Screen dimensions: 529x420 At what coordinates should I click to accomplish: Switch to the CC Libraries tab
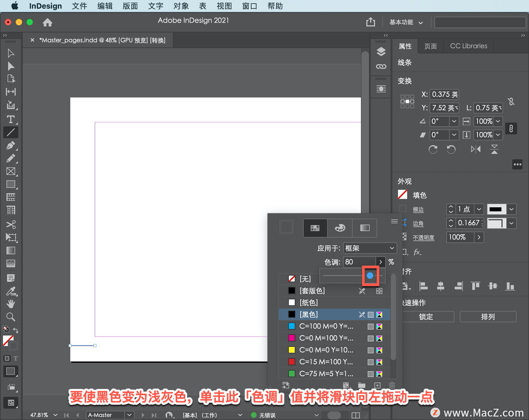point(469,46)
